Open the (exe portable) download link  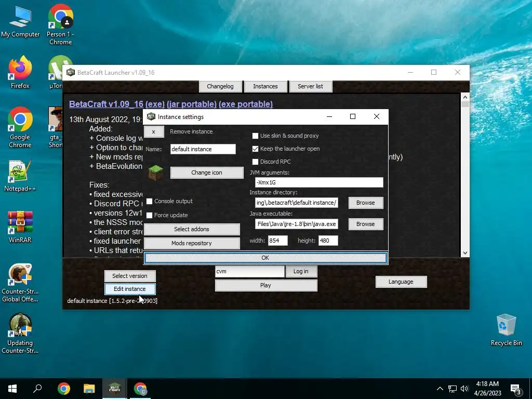click(x=246, y=104)
